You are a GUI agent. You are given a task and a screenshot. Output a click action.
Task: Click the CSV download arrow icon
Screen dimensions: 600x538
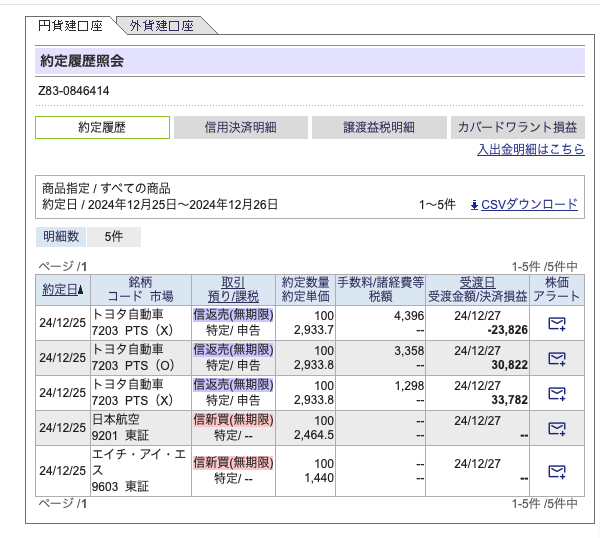coord(474,205)
